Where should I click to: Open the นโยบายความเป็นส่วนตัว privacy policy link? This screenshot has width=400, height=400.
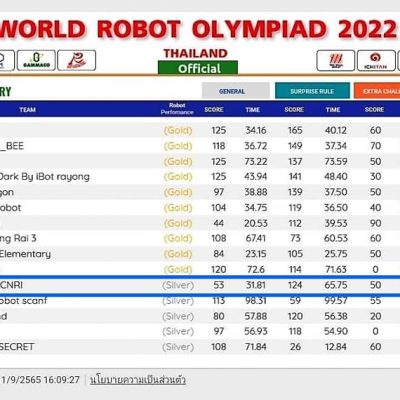pos(138,380)
